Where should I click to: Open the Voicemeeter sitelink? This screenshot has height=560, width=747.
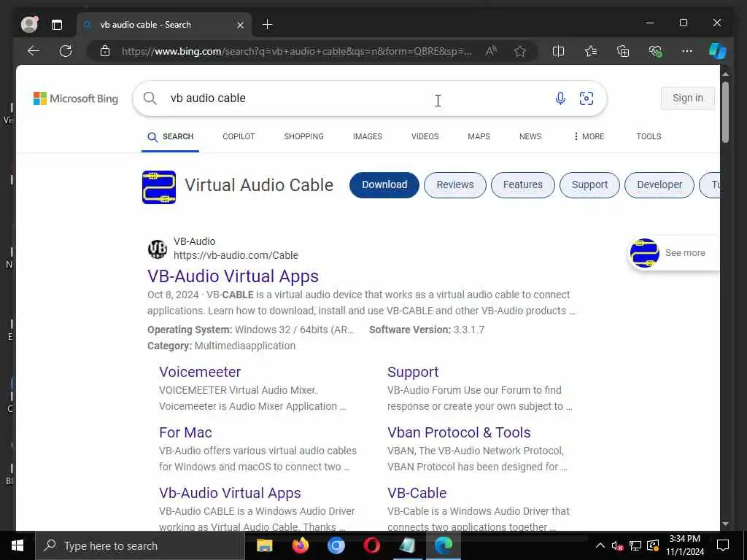[200, 372]
